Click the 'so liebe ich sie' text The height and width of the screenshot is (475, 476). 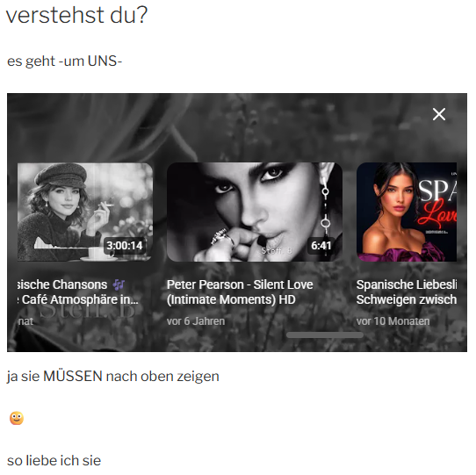coord(54,460)
